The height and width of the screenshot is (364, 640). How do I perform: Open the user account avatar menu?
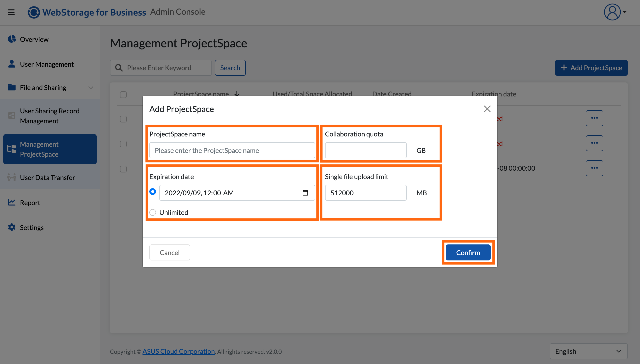tap(612, 12)
